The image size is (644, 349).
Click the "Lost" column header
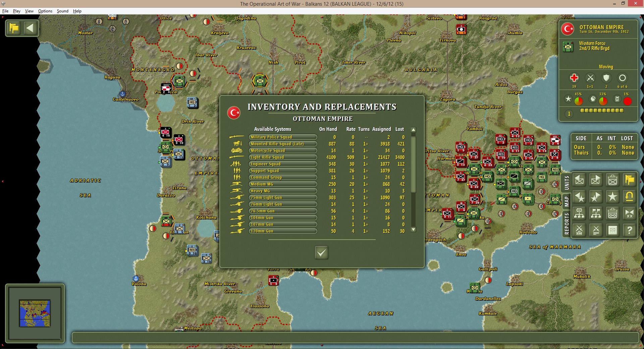[399, 129]
